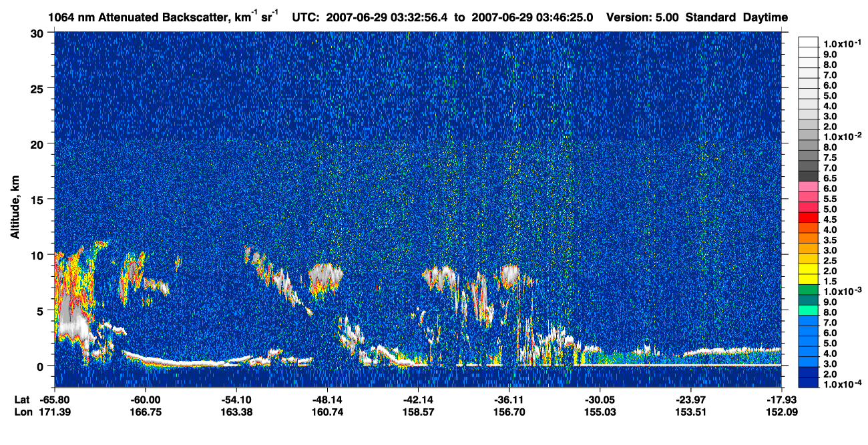
Task: Click the 'Standard' label in the title
Action: tap(709, 17)
